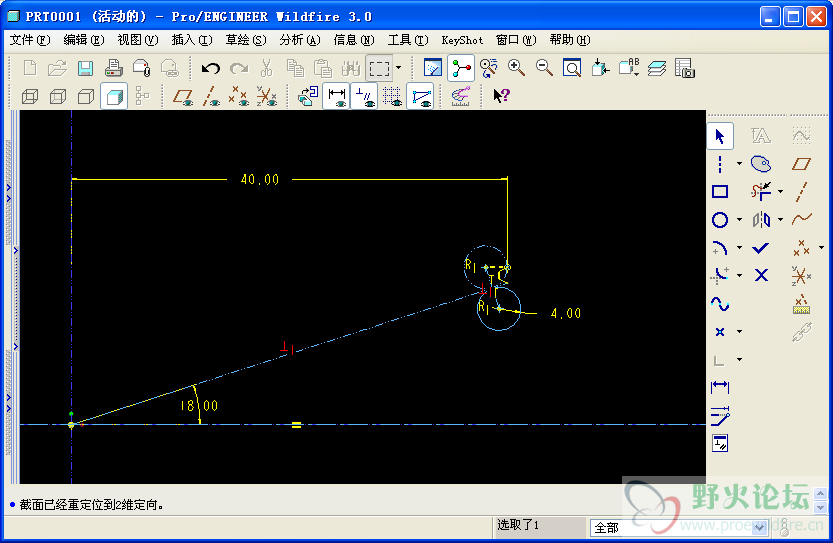
Task: Open the selection box dropdown arrow
Action: 398,69
